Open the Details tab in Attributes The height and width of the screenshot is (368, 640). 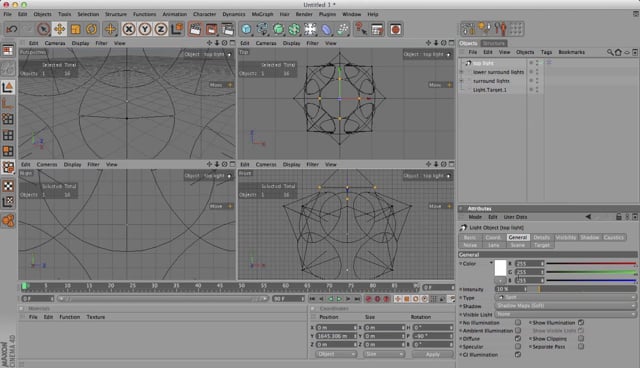click(x=542, y=237)
